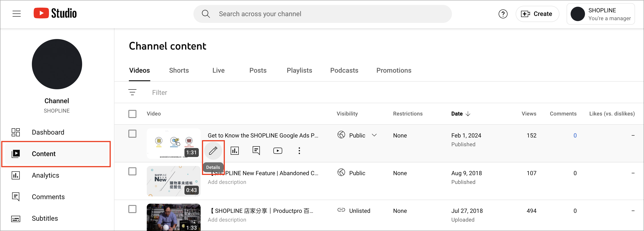Click the Comments column header
The image size is (644, 231).
tap(563, 114)
